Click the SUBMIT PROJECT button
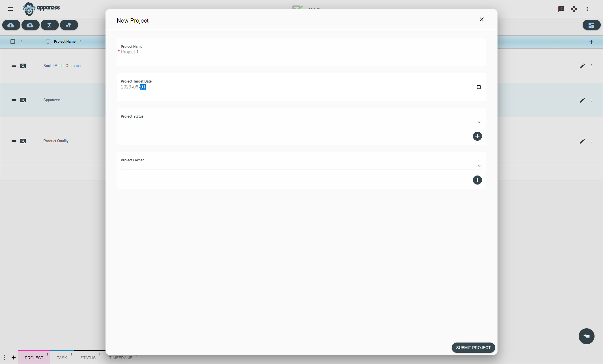 [473, 348]
